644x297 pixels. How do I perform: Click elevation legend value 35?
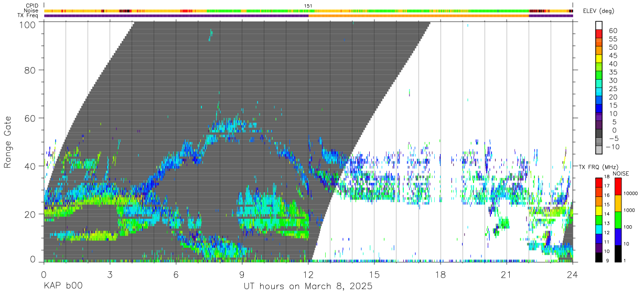[x=613, y=72]
